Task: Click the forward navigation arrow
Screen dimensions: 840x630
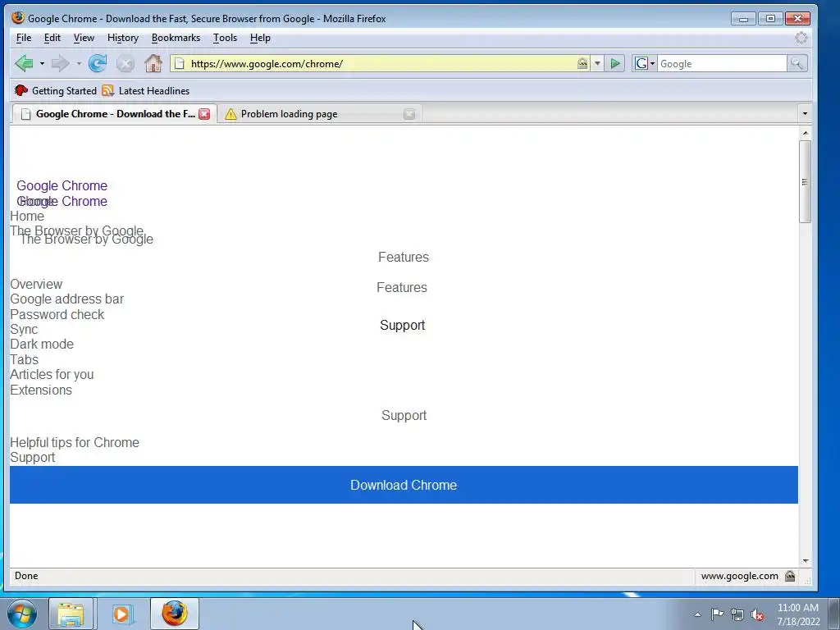Action: click(60, 63)
